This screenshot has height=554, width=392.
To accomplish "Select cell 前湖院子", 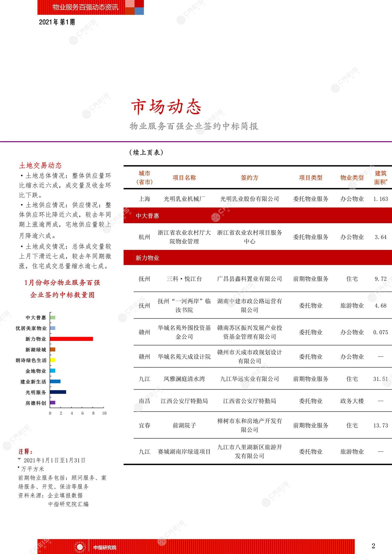I will (184, 426).
